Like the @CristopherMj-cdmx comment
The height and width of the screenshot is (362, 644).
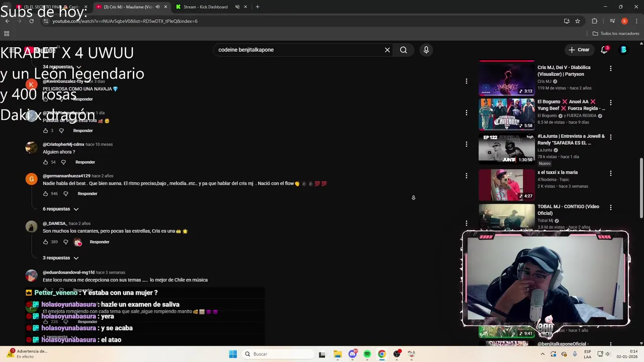point(45,162)
